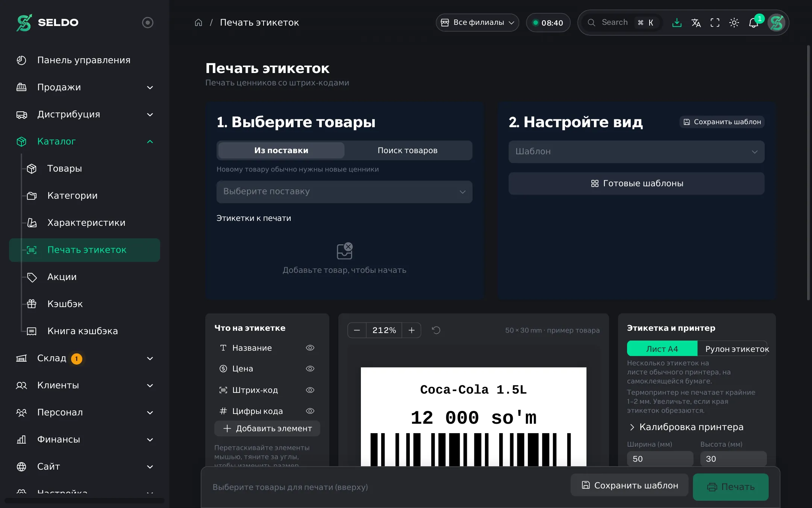The height and width of the screenshot is (508, 812).
Task: Select the Название text element row
Action: 267,348
